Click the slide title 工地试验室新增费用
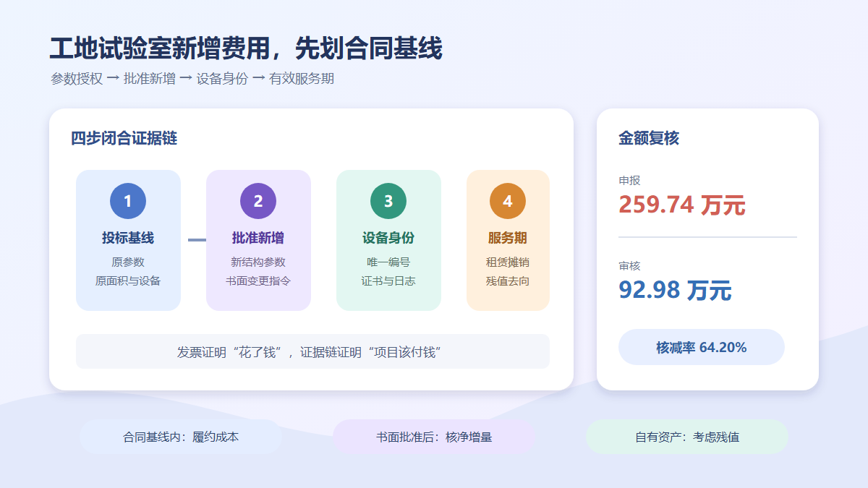 click(246, 48)
